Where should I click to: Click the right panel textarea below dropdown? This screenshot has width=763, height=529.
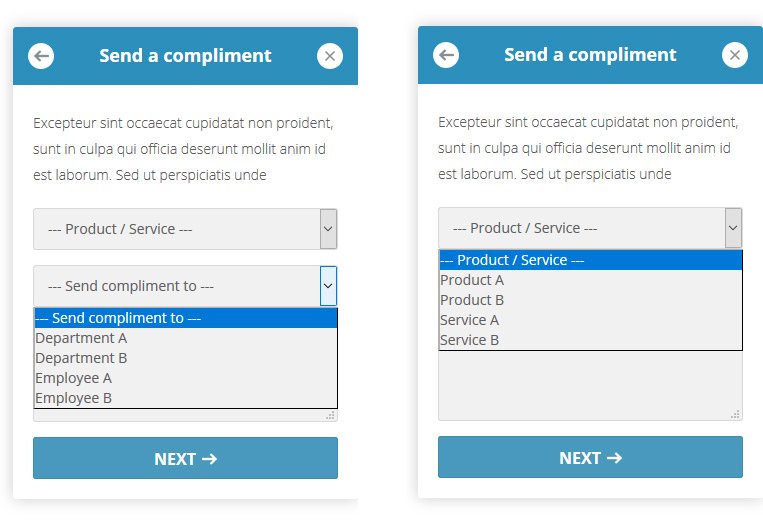(590, 385)
